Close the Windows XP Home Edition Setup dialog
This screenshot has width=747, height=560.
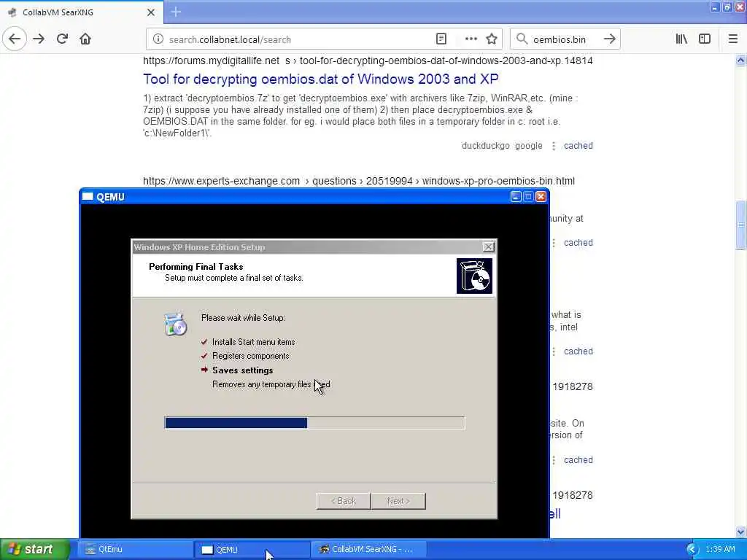(x=488, y=246)
